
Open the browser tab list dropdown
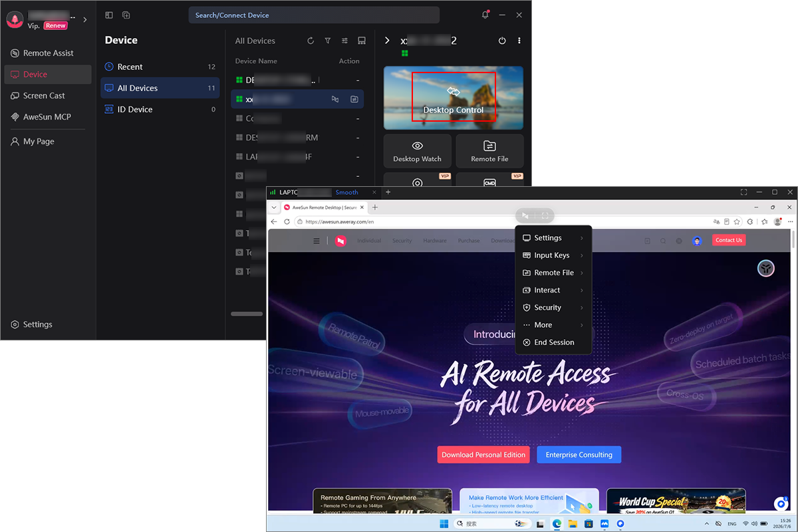274,207
